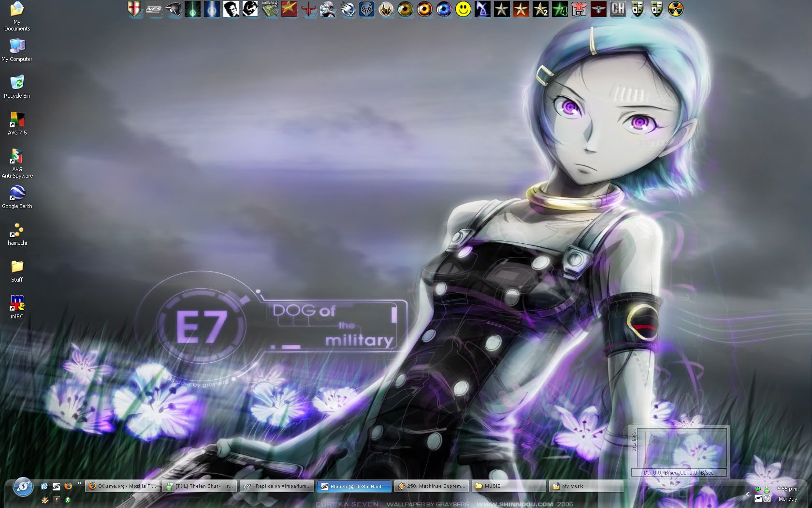
Task: Click the green shield beside the radiation icon
Action: point(656,9)
